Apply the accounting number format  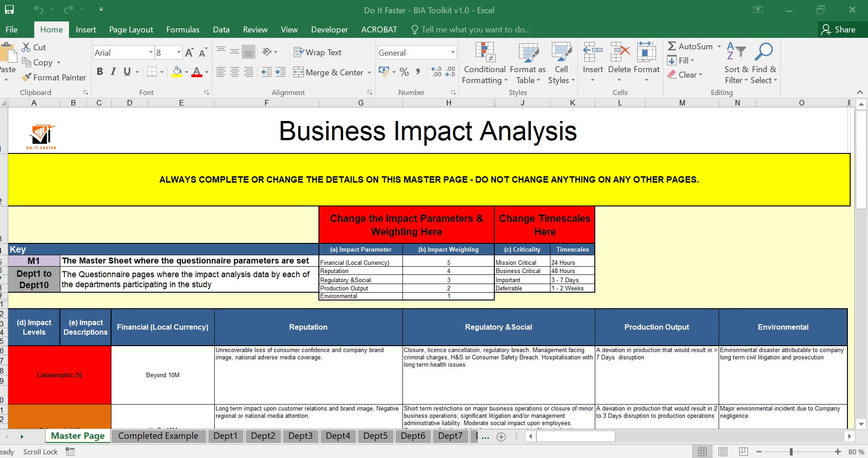click(384, 72)
